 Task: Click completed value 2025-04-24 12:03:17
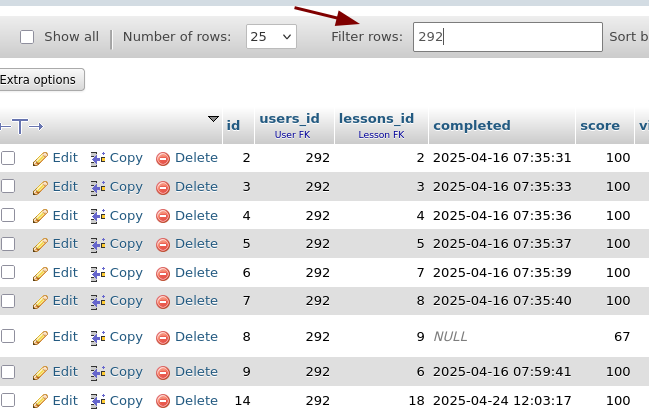pyautogui.click(x=502, y=401)
